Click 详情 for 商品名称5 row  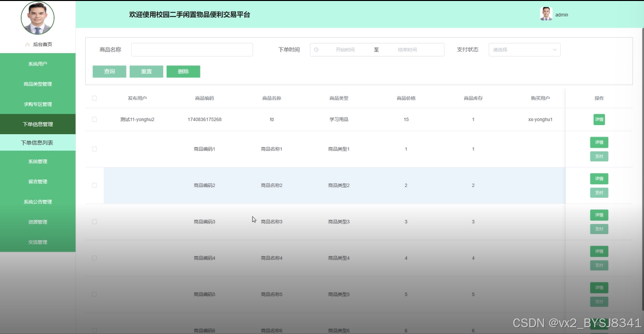tap(599, 288)
